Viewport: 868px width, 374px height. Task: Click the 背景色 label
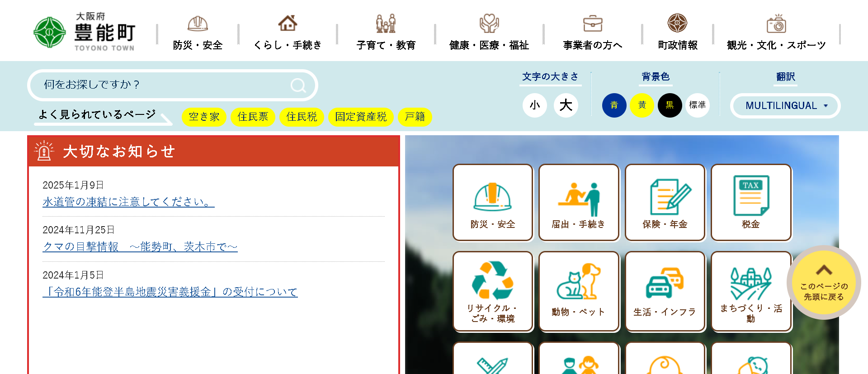pyautogui.click(x=656, y=76)
